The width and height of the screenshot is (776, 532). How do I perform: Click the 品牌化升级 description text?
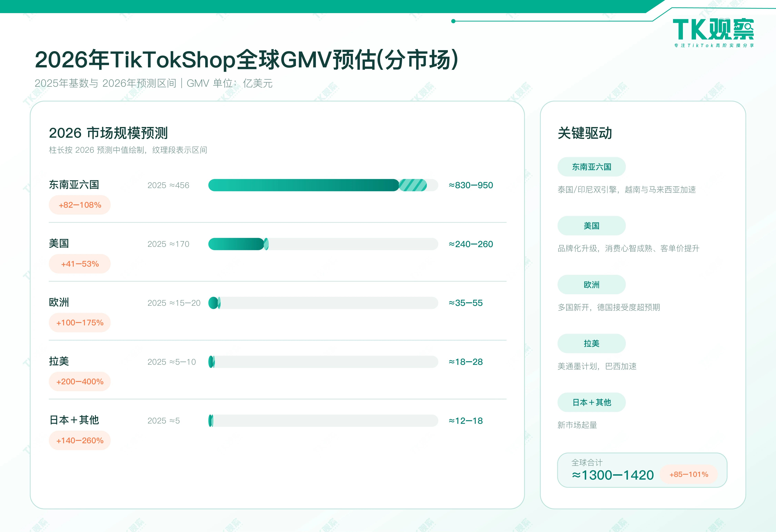(x=628, y=248)
